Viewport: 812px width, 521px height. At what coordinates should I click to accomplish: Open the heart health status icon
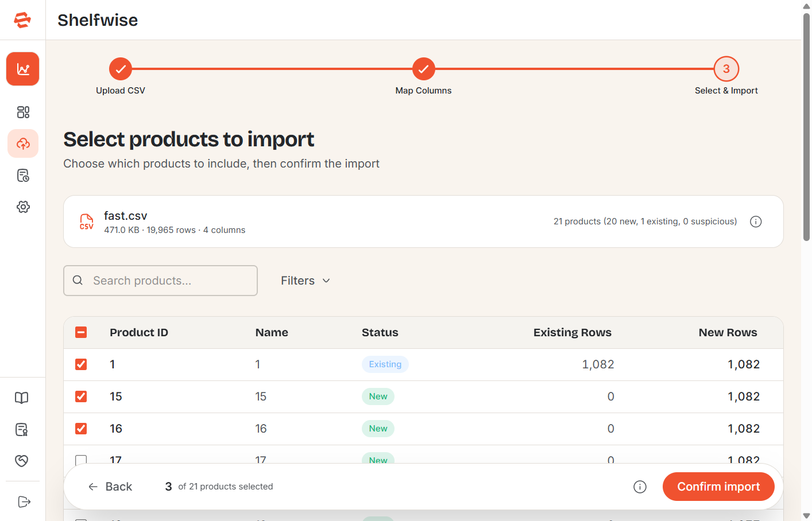tap(22, 461)
